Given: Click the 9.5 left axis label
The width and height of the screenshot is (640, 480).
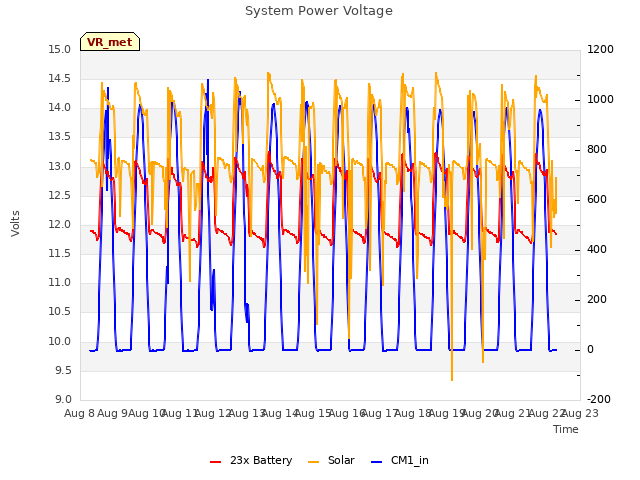Looking at the screenshot, I should click(63, 371).
